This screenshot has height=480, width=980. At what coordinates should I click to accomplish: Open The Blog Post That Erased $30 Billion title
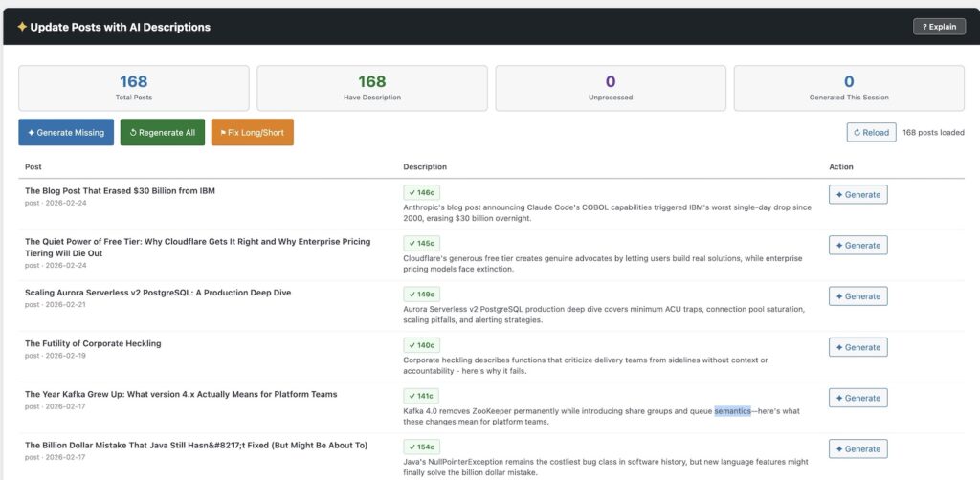pos(120,191)
